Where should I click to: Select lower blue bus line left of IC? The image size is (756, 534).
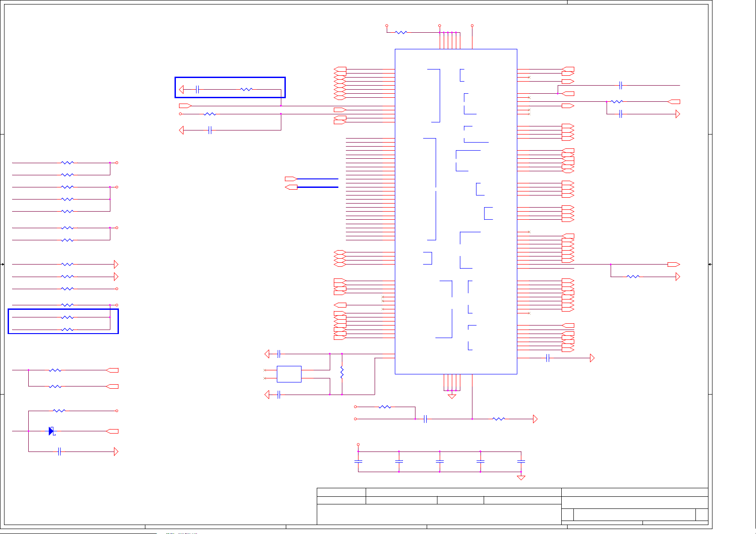pyautogui.click(x=318, y=187)
